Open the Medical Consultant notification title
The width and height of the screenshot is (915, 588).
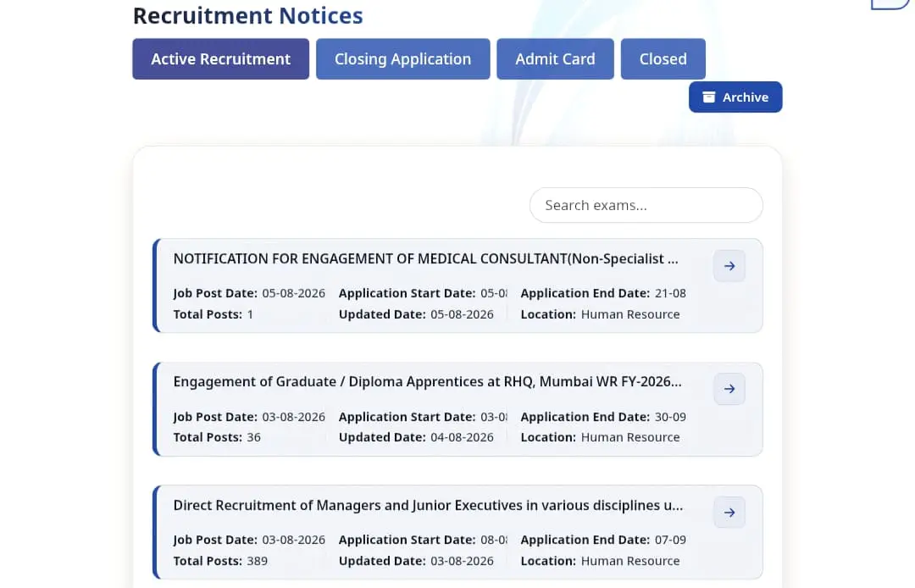425,258
